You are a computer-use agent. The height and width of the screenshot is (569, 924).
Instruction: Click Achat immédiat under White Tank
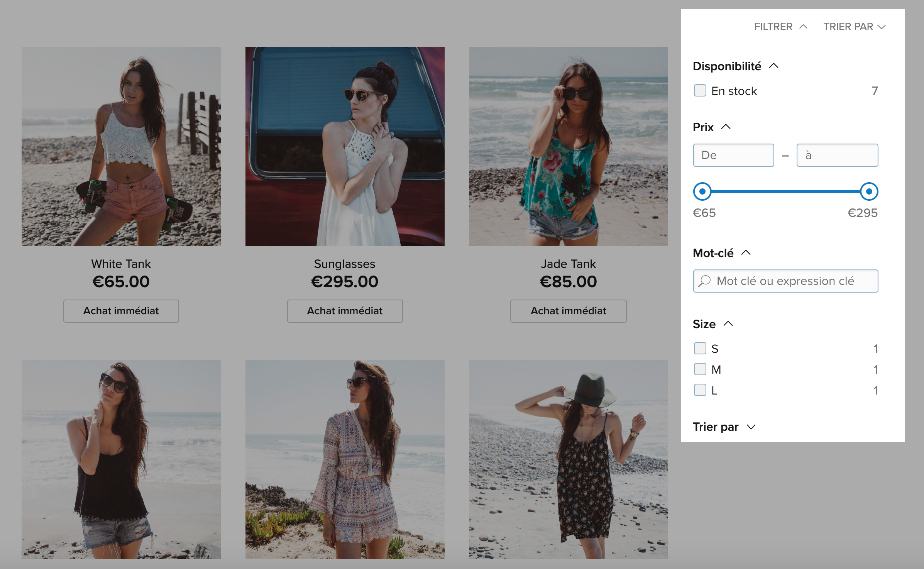click(121, 311)
